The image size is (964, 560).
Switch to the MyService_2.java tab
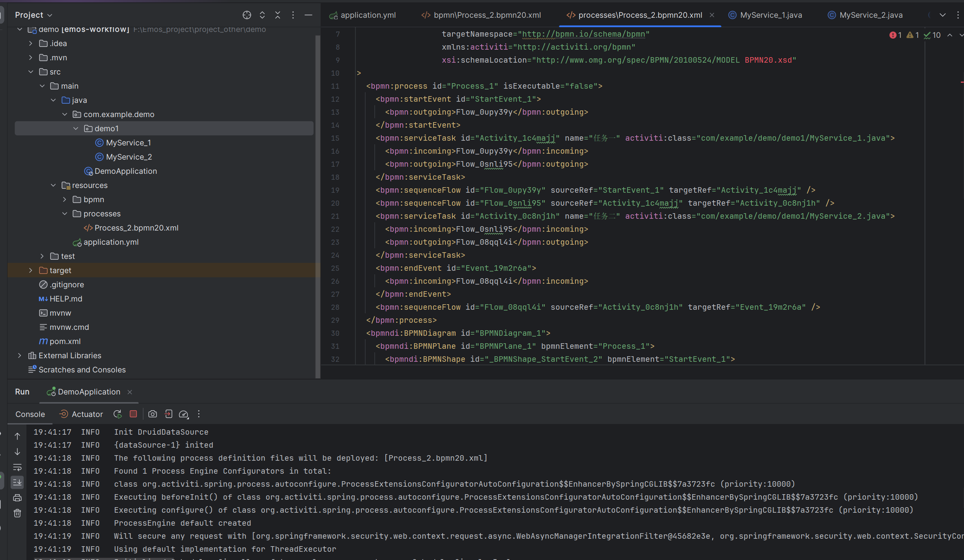pos(865,15)
